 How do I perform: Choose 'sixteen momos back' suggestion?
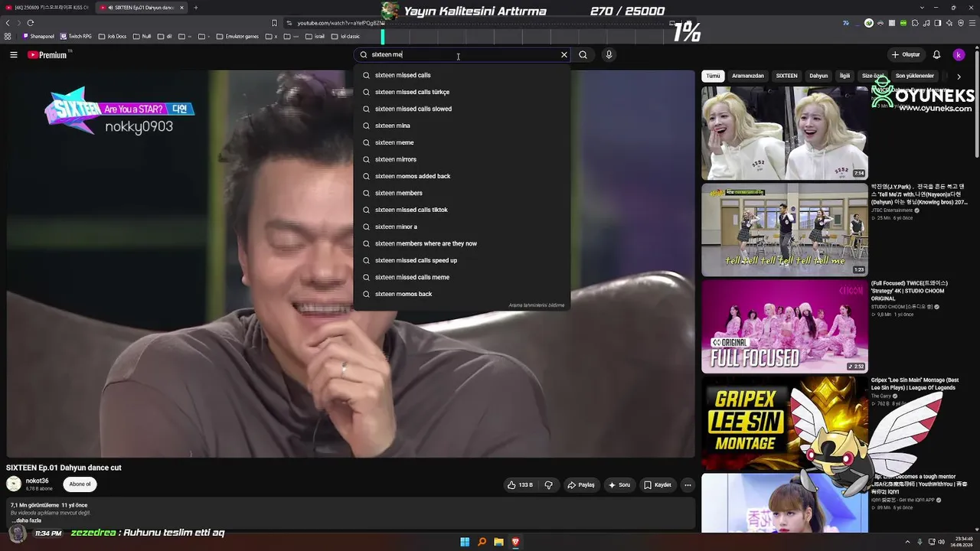pyautogui.click(x=462, y=294)
